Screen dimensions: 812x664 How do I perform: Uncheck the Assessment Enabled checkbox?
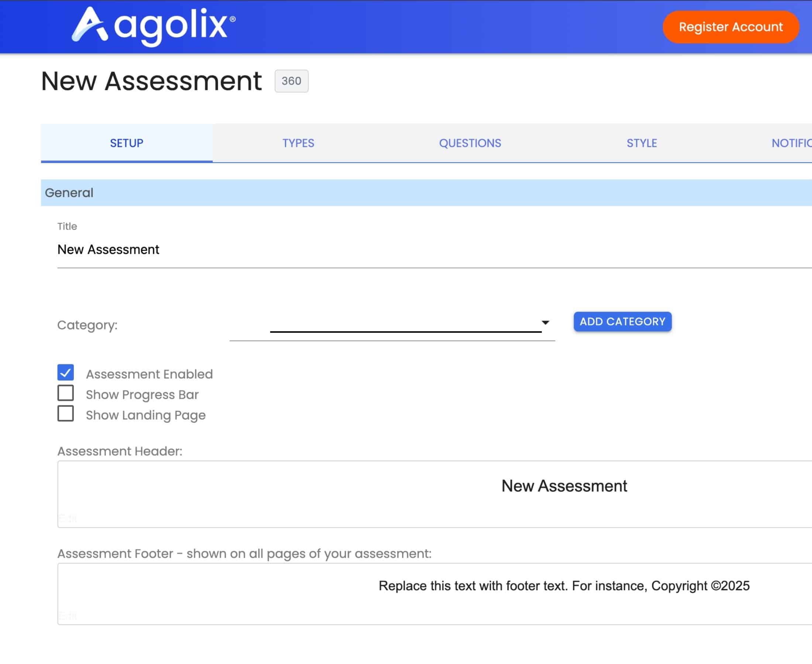click(66, 373)
